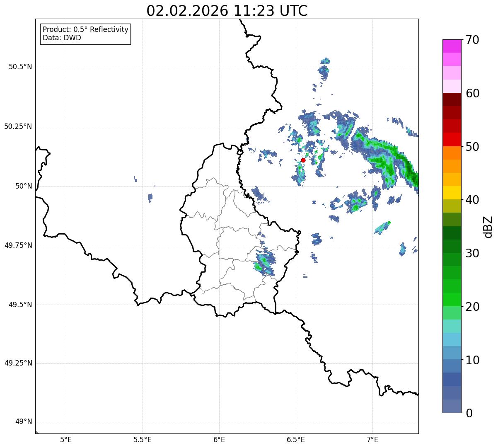
Task: Click the "Data: DWD" label
Action: (x=62, y=38)
